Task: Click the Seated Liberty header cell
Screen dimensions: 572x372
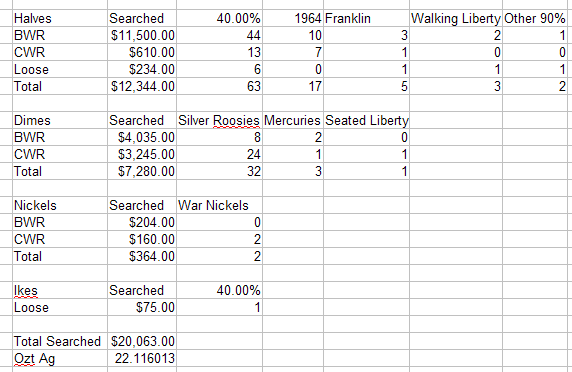Action: [x=366, y=120]
